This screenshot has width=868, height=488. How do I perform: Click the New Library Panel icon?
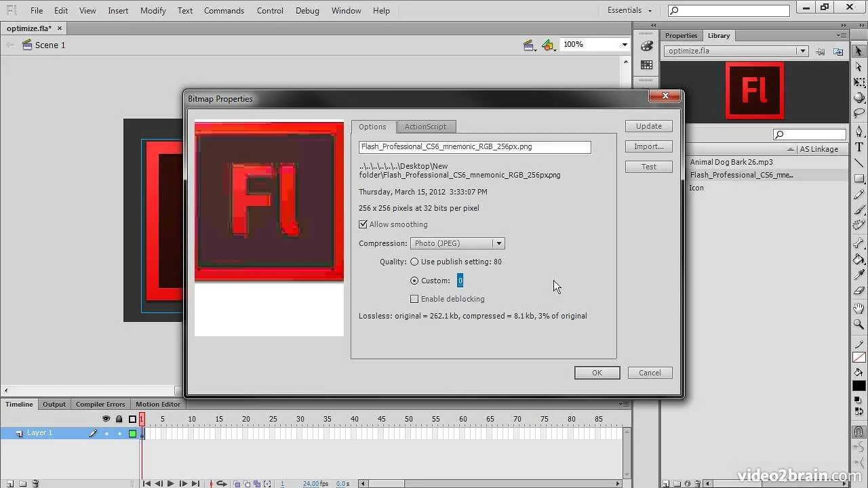838,51
